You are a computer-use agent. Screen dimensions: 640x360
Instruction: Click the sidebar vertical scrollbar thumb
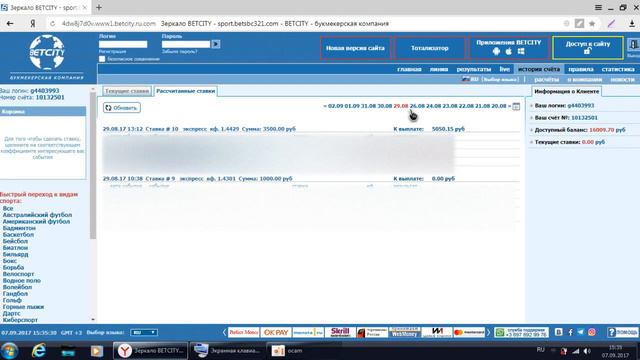tap(93, 165)
